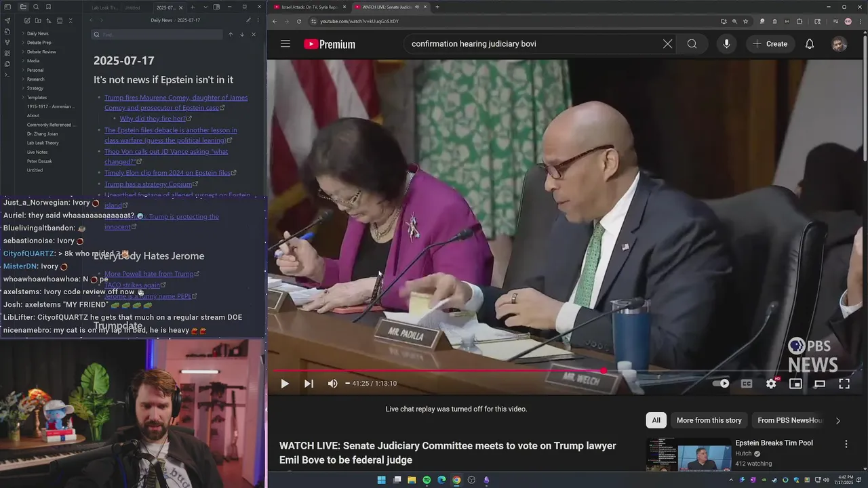Clear the YouTube search box
The height and width of the screenshot is (488, 868).
click(667, 44)
